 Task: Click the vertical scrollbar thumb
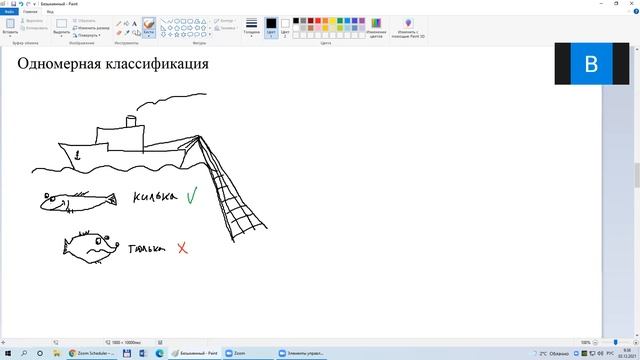[x=637, y=175]
